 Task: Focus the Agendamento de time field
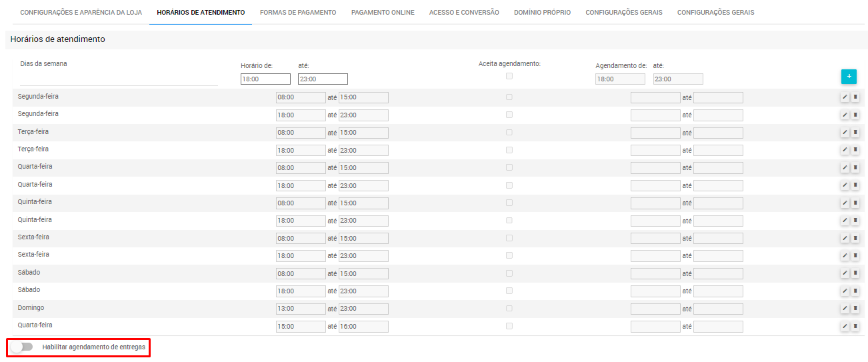coord(620,79)
